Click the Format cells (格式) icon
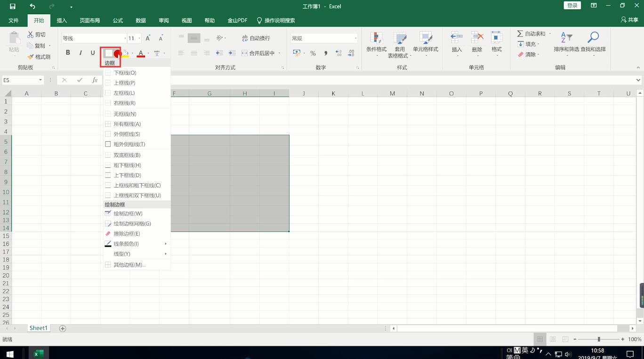 click(x=497, y=38)
